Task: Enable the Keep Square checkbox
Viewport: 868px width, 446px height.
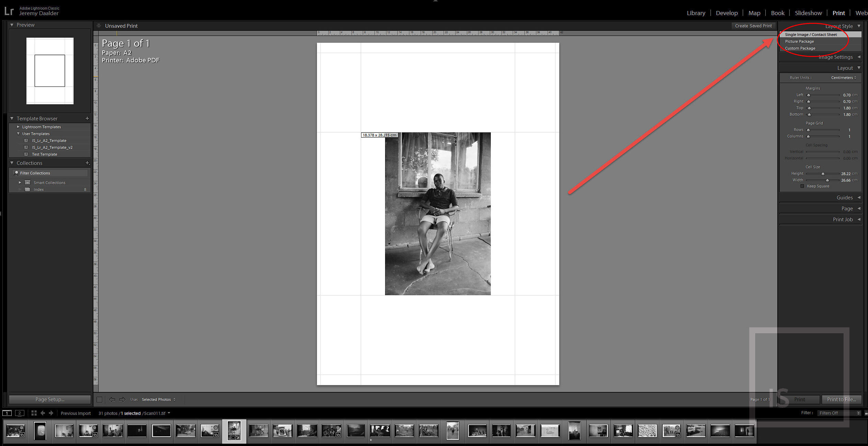Action: 802,186
